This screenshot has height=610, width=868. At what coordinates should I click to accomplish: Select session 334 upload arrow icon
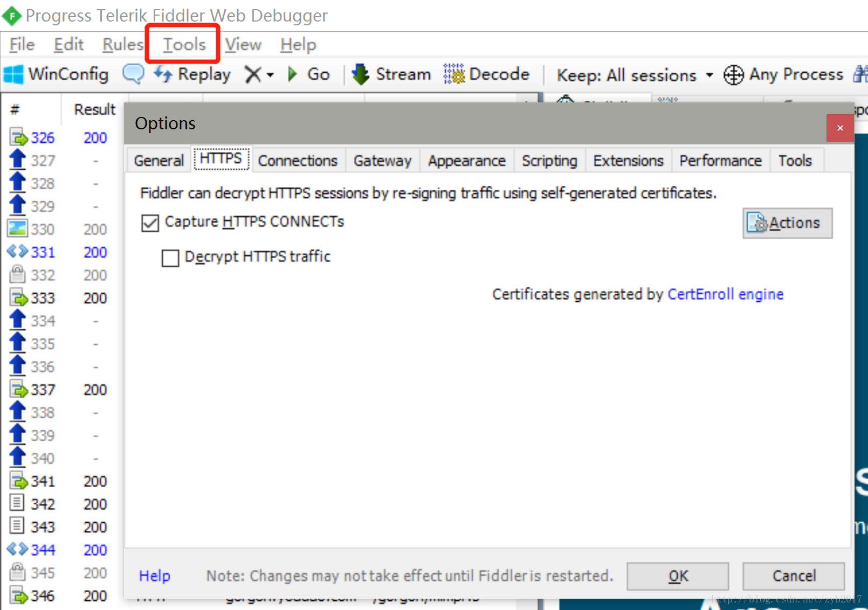pos(18,320)
